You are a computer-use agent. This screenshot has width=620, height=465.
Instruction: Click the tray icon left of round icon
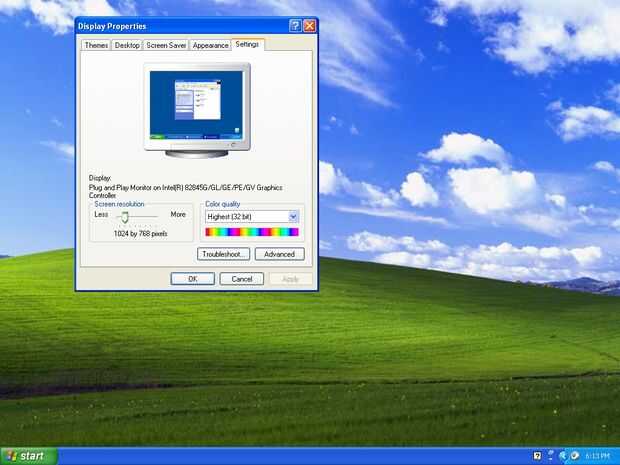click(x=563, y=456)
